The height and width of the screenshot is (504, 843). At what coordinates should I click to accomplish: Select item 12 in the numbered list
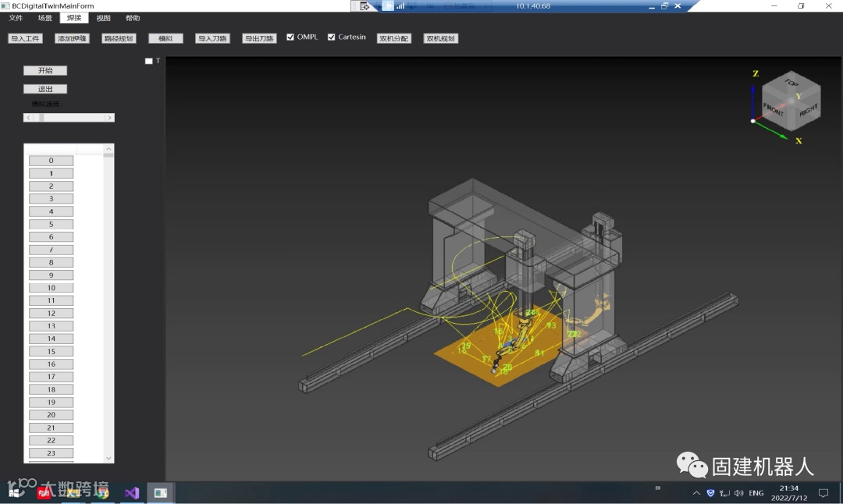click(x=51, y=314)
